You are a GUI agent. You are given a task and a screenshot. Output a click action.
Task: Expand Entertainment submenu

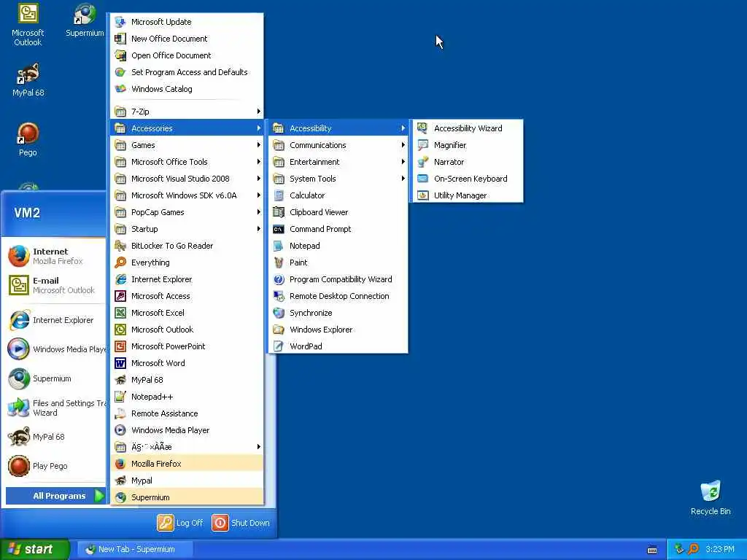click(338, 162)
